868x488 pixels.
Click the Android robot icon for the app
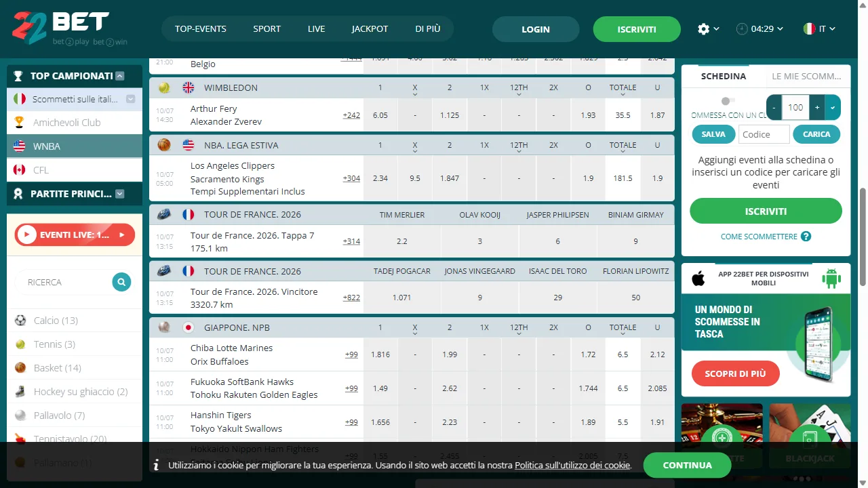click(831, 278)
